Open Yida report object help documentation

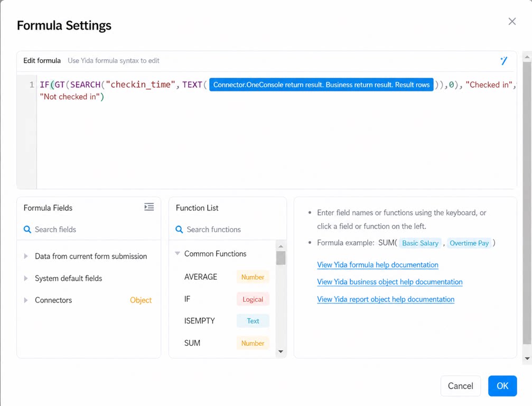pos(386,299)
